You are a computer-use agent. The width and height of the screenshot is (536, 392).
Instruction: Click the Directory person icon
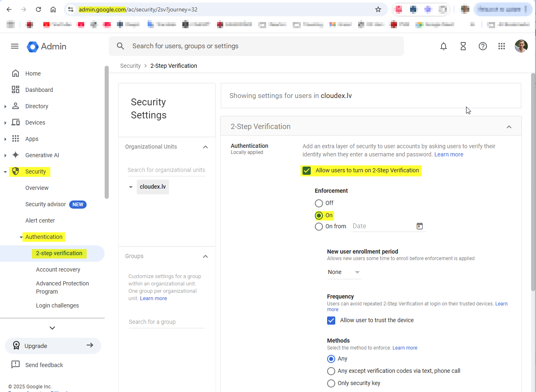tap(16, 106)
